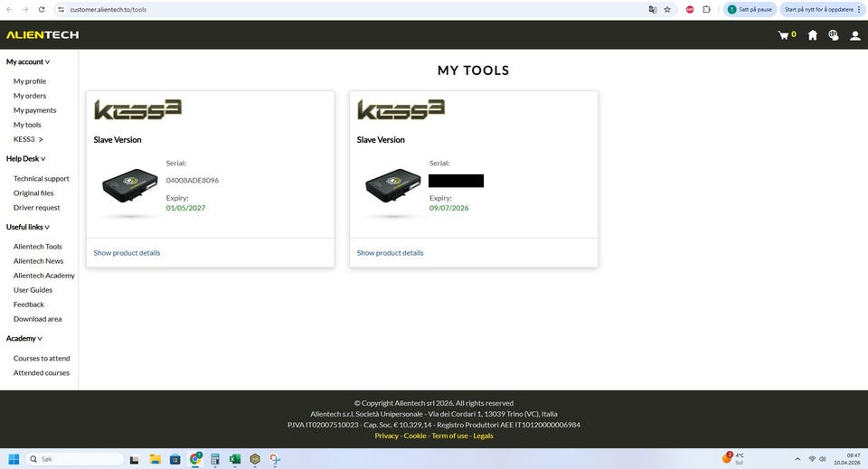Open Chrome's three-dot menu

pyautogui.click(x=859, y=9)
